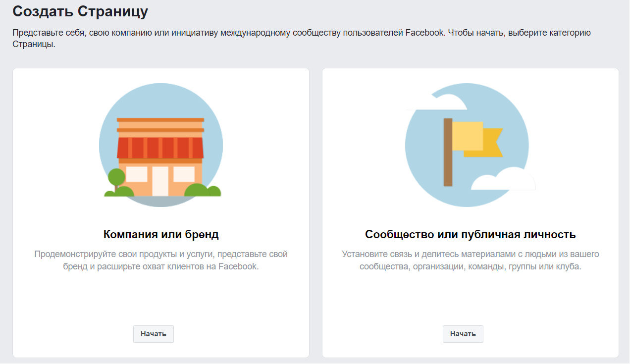Select the Сообщество или публичная личность heading

pos(470,234)
